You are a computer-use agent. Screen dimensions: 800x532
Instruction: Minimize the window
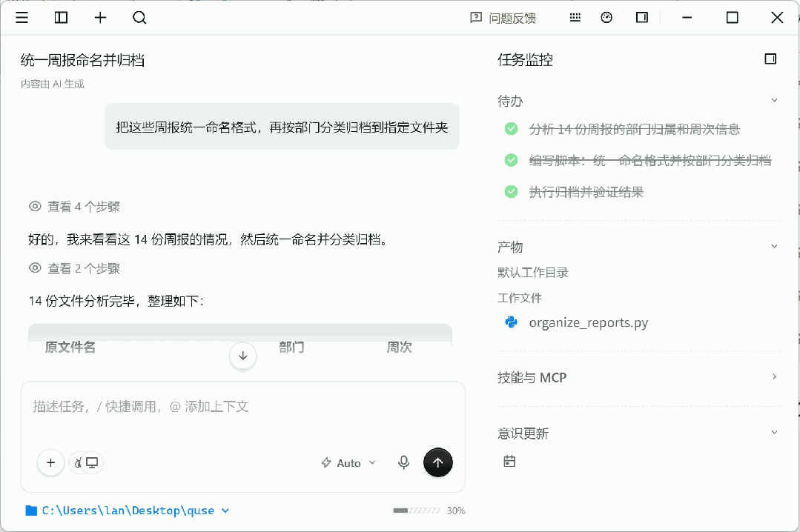click(687, 18)
